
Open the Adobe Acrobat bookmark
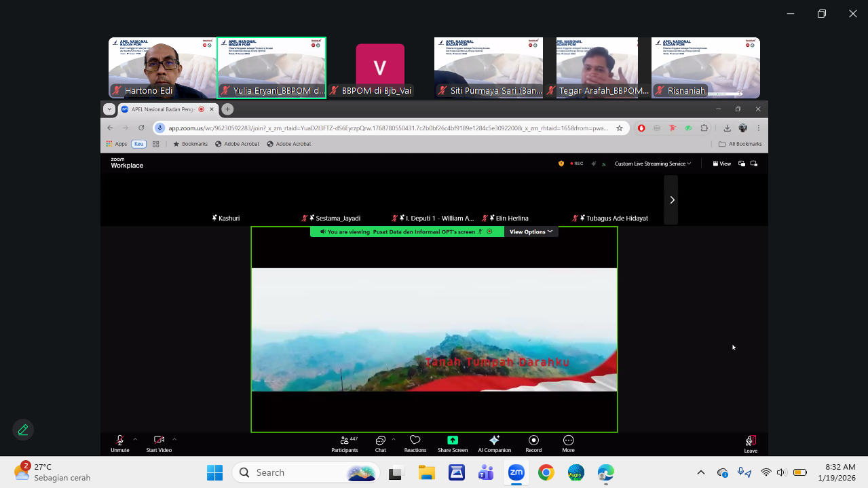tap(237, 144)
